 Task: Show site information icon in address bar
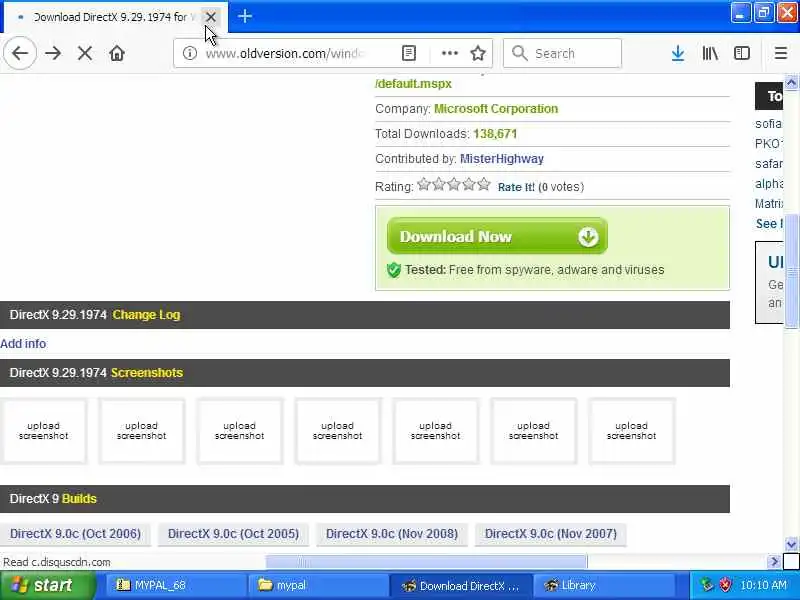pos(190,53)
